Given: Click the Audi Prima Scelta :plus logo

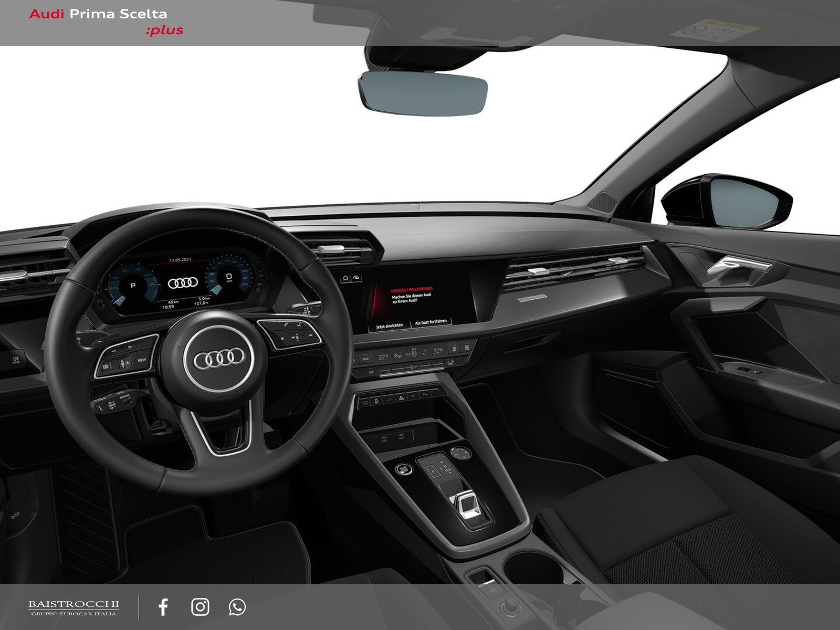Looking at the screenshot, I should [106, 22].
